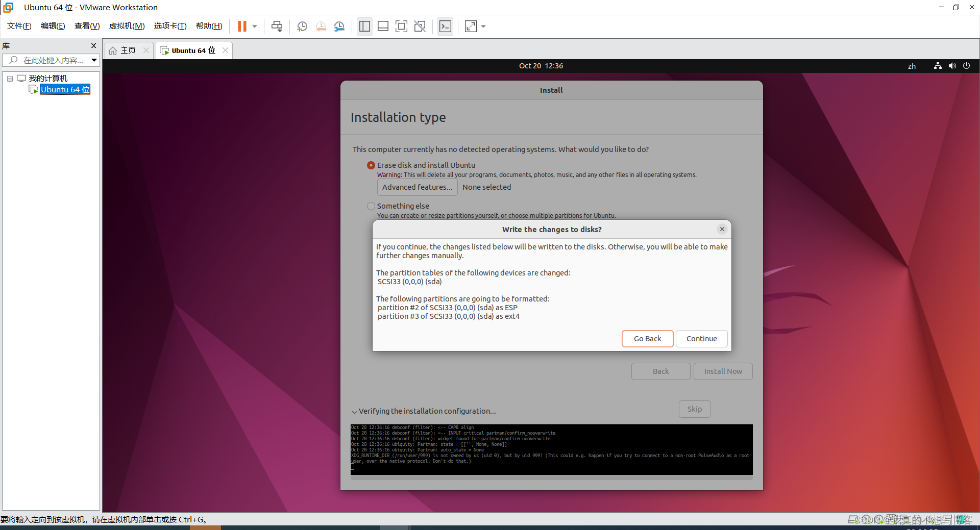Open the console view icon
Screen dimensions: 980x530
click(445, 26)
